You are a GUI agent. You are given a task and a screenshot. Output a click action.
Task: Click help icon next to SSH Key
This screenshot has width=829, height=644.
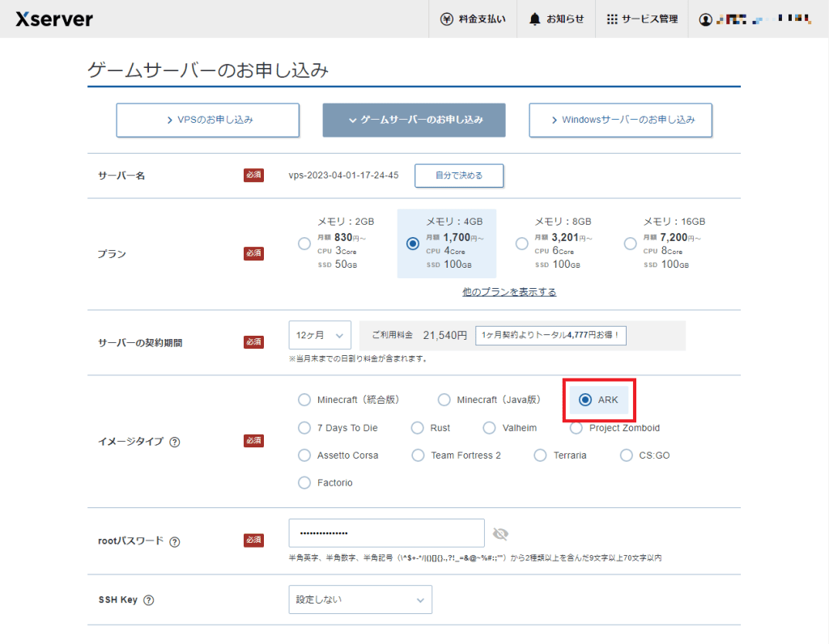[x=149, y=600]
